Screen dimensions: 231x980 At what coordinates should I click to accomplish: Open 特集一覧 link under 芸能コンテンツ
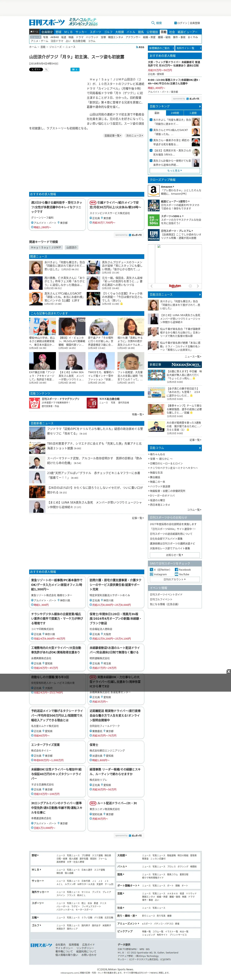coord(138,414)
